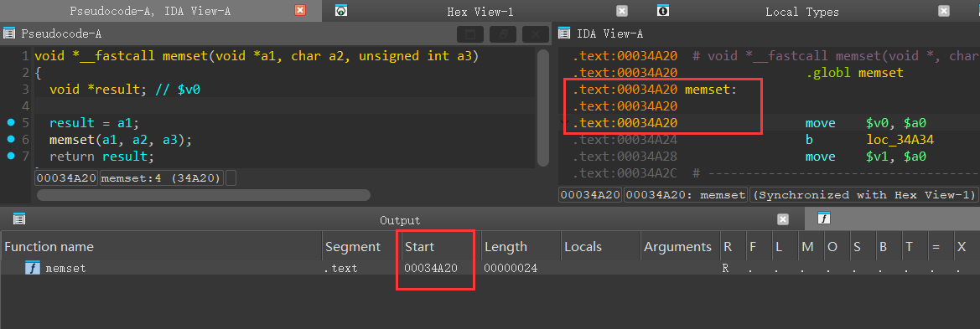Click the IDA View-A panel icon
The image size is (980, 329).
click(563, 33)
